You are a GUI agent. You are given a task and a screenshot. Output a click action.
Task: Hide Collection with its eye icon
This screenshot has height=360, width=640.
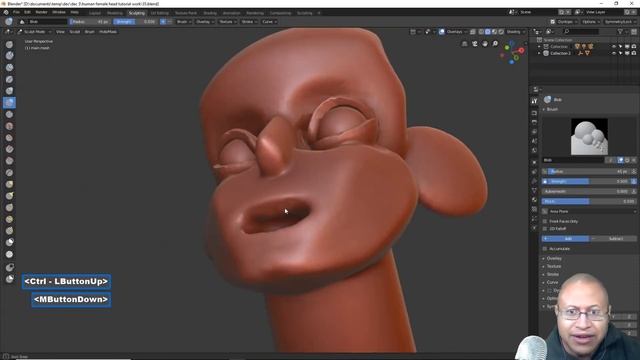(614, 47)
